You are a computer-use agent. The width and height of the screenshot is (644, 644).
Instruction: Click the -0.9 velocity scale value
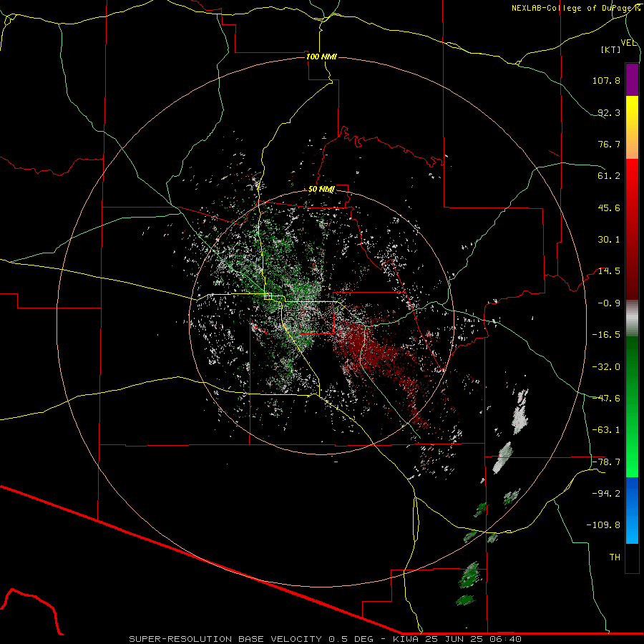609,303
